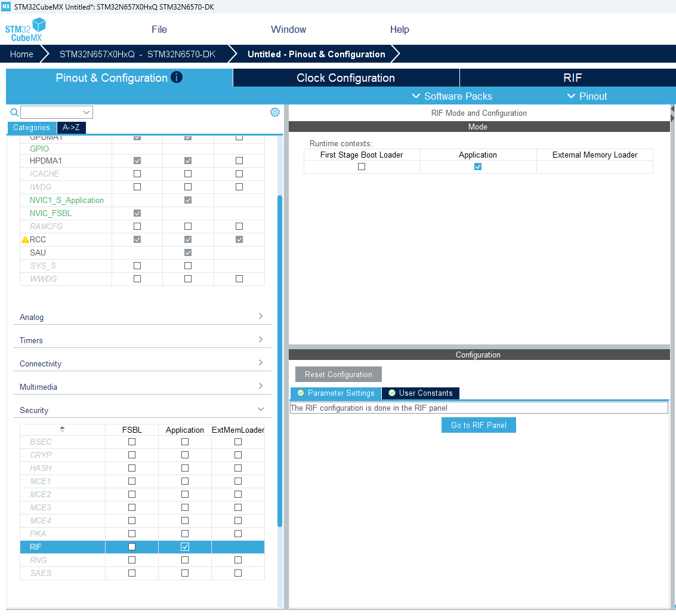Select MCE4 in Security list

tap(40, 520)
